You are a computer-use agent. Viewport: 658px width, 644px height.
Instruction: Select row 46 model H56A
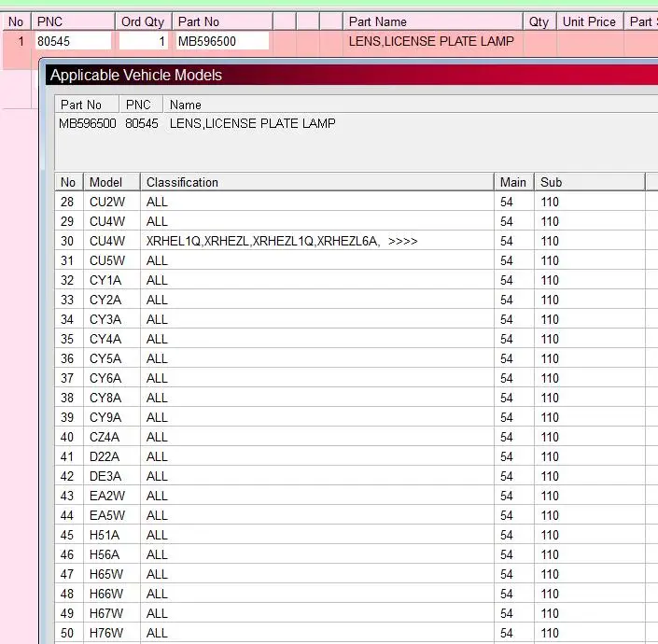point(105,554)
